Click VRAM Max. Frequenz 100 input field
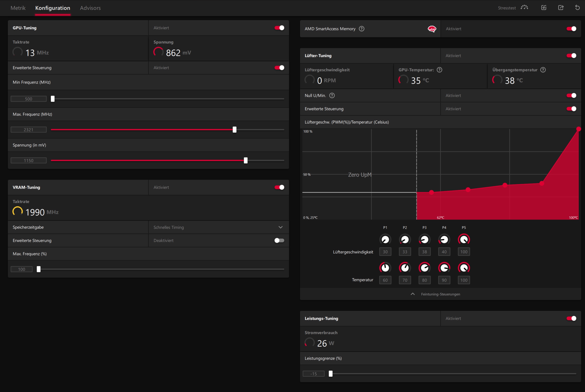The height and width of the screenshot is (392, 585). click(22, 269)
